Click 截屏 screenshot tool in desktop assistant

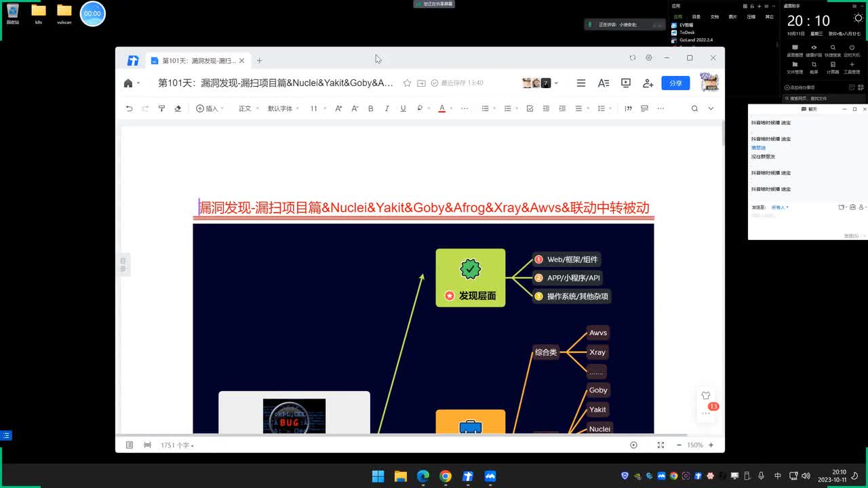pyautogui.click(x=814, y=67)
